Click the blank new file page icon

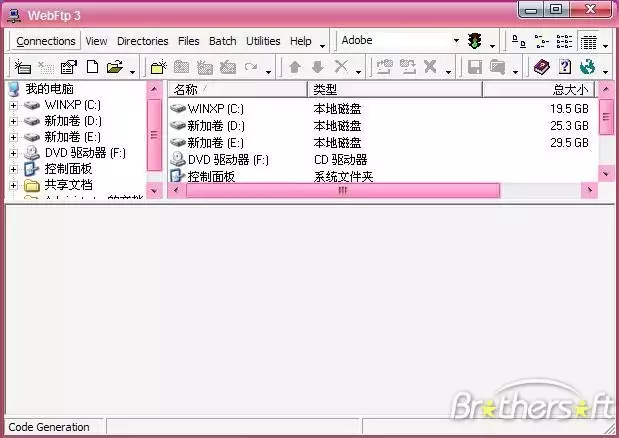[92, 67]
